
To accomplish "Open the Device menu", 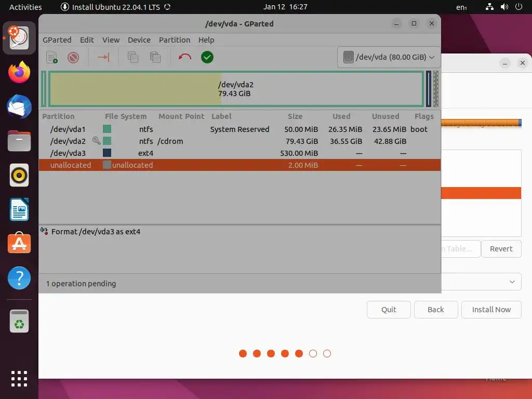I will coord(139,39).
